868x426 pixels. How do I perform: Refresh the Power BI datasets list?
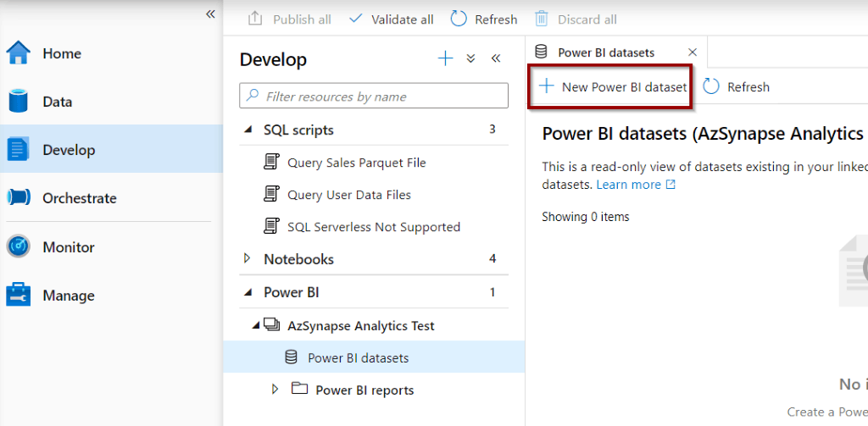pyautogui.click(x=737, y=87)
